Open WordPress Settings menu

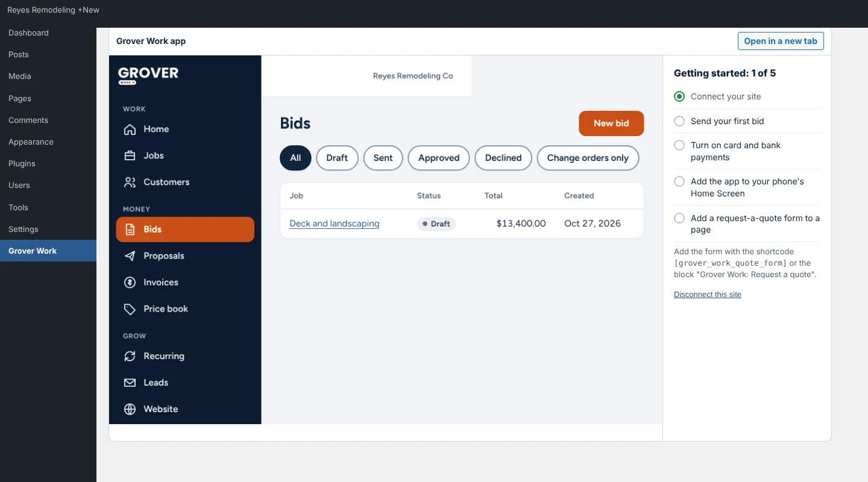point(48,230)
